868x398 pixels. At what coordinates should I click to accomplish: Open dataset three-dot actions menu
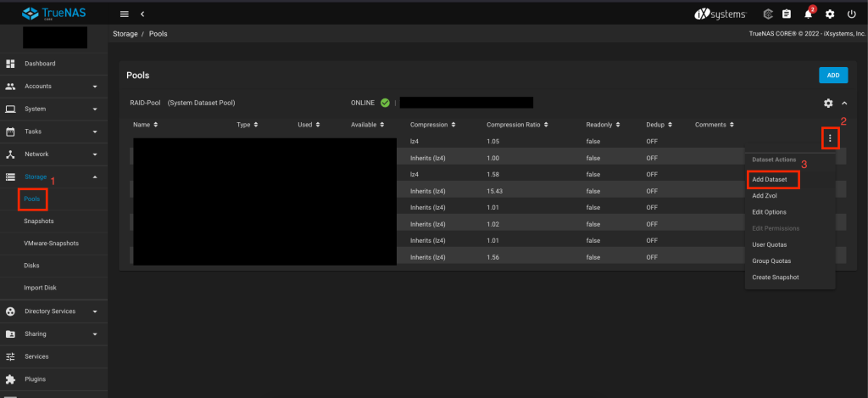pos(830,138)
